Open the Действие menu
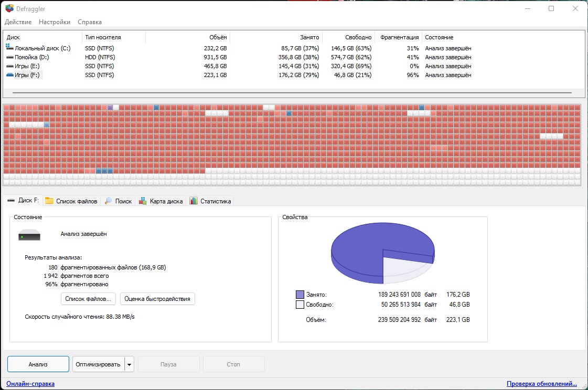Viewport: 588px width, 390px height. click(x=18, y=22)
